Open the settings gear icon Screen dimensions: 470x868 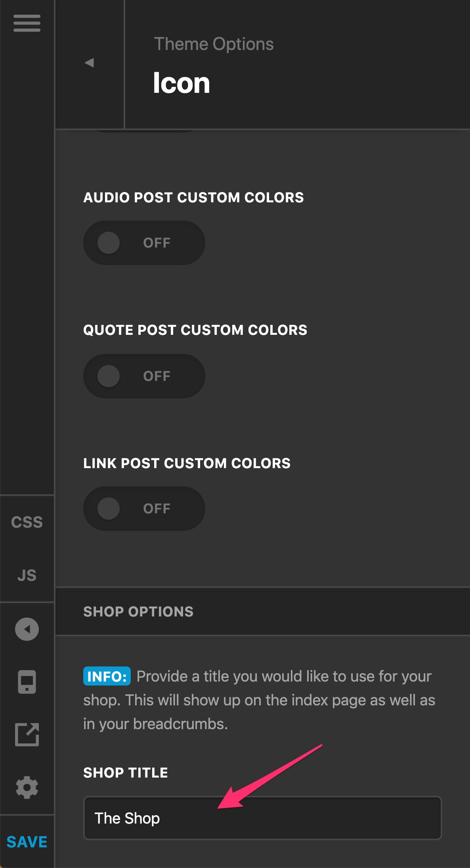pyautogui.click(x=27, y=787)
